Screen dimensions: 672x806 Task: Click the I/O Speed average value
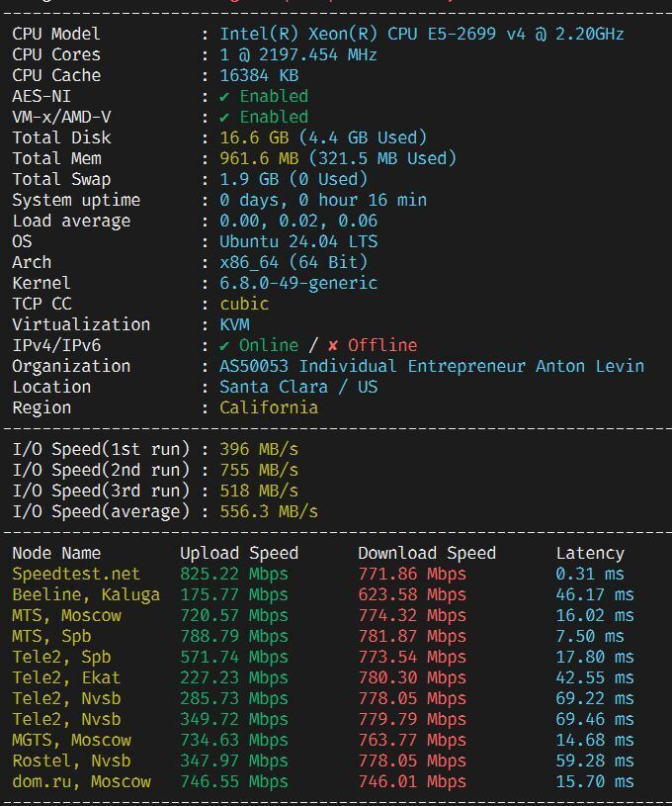269,511
